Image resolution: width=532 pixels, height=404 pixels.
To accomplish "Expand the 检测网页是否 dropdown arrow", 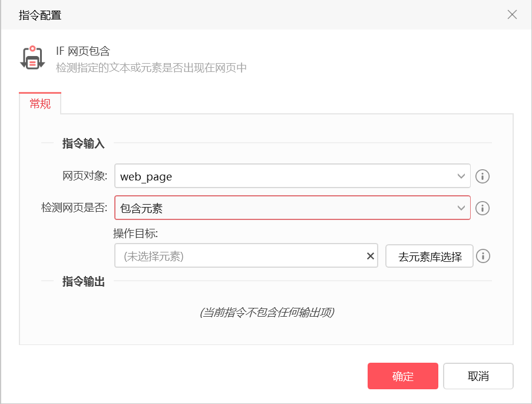I will (461, 208).
